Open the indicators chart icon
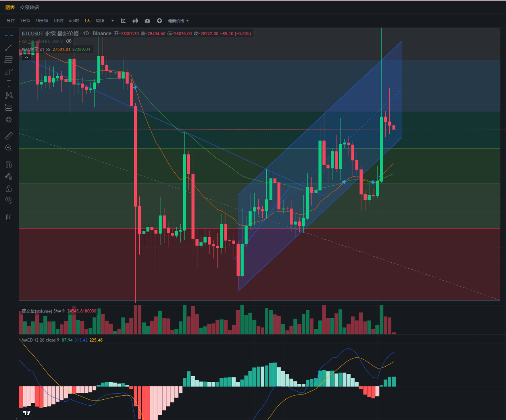 123,21
